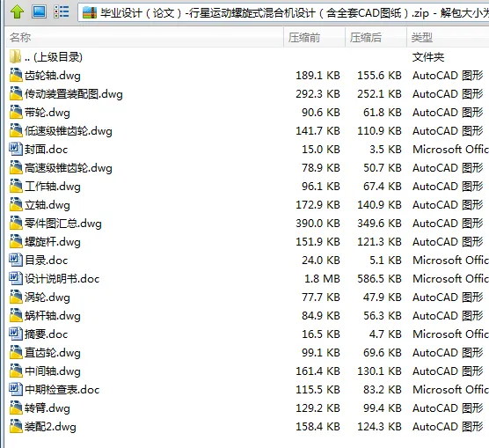Select the 齿轮轴.dwg file icon
This screenshot has width=489, height=448.
point(16,75)
